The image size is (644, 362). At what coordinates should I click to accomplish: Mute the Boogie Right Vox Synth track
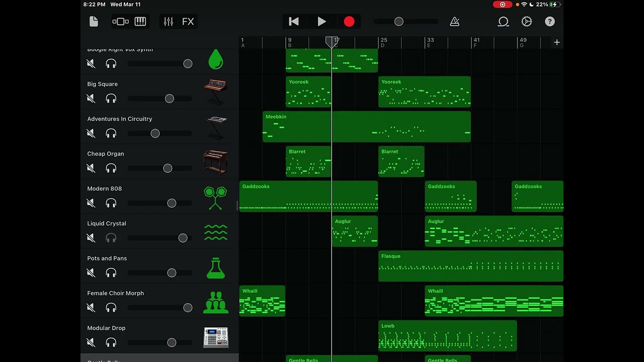point(91,64)
